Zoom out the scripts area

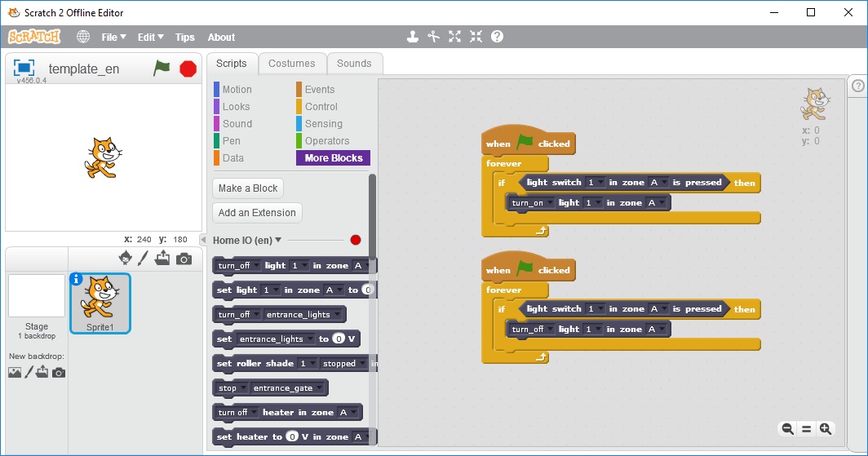[x=787, y=429]
